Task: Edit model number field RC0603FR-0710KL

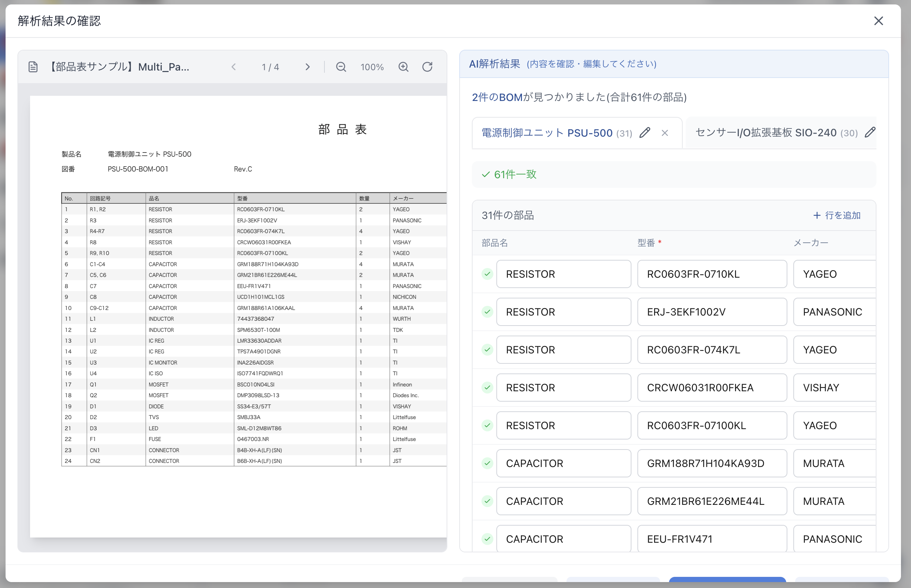Action: pyautogui.click(x=712, y=274)
